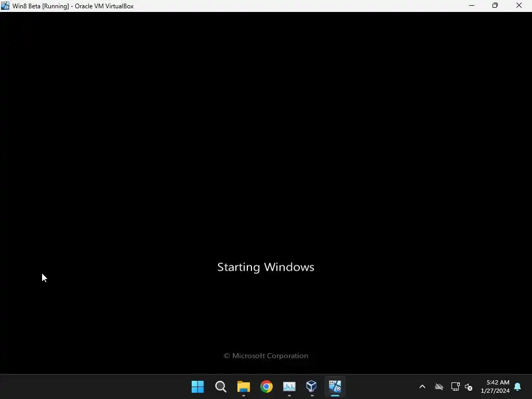Open the notifications bell

[518, 387]
